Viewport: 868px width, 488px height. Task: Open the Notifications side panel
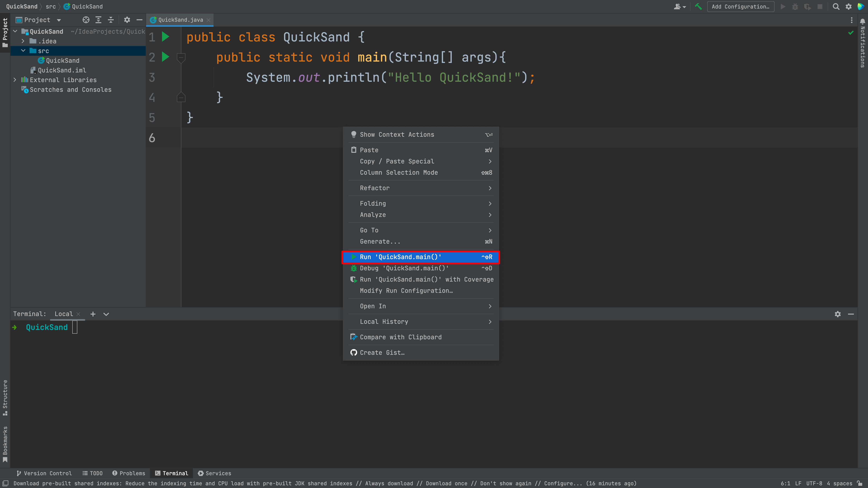pyautogui.click(x=863, y=43)
